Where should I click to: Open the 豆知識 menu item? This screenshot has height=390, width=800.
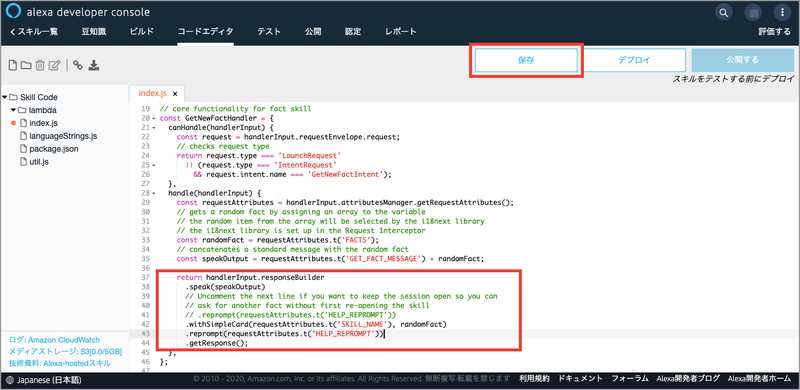pyautogui.click(x=93, y=32)
